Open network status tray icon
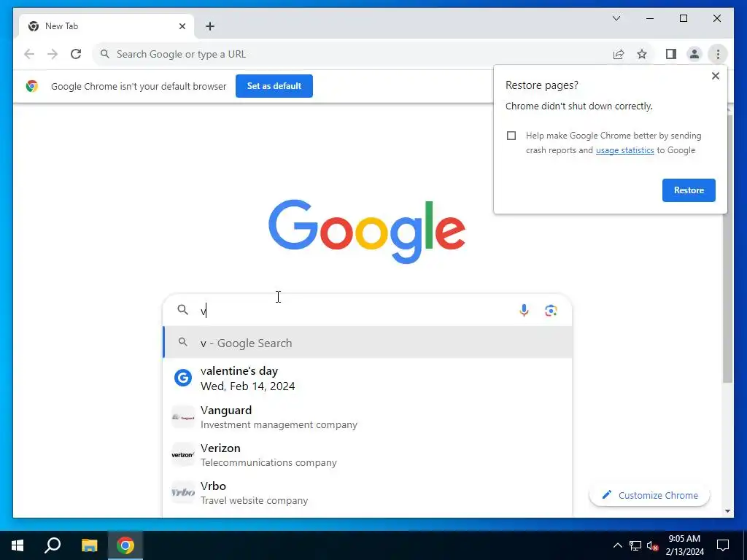Image resolution: width=747 pixels, height=560 pixels. pos(635,545)
